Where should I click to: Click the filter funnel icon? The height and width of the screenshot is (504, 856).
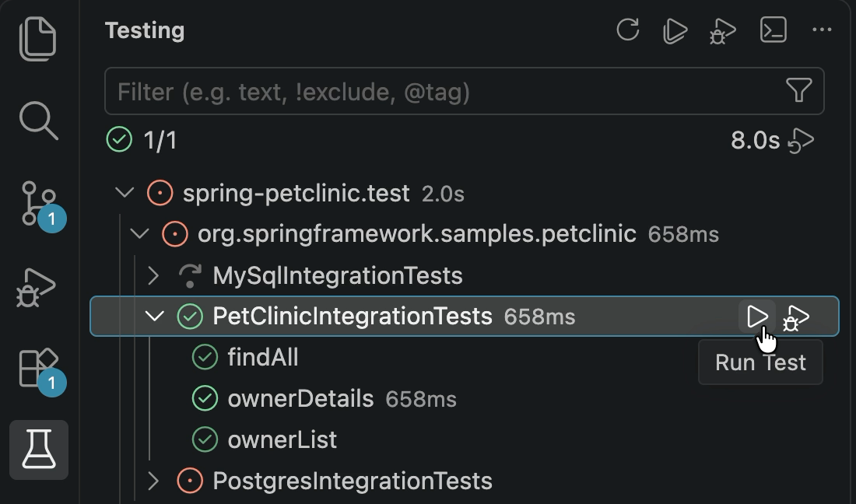798,90
